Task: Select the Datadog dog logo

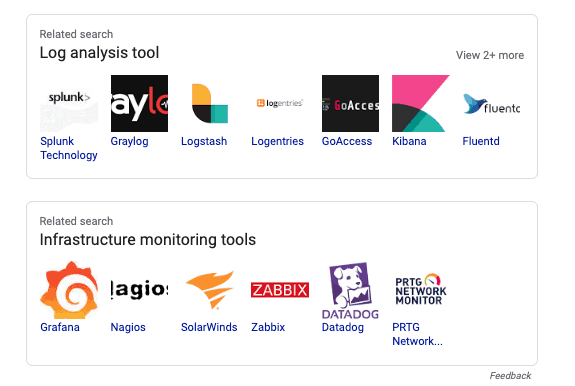Action: 350,290
